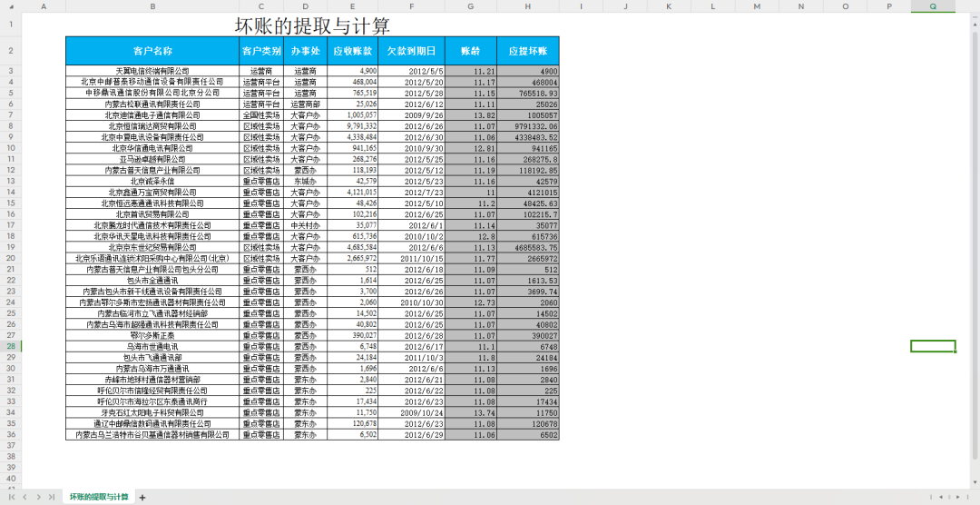This screenshot has height=505, width=980.
Task: Click the vertical scrollbar thumb
Action: click(x=975, y=244)
